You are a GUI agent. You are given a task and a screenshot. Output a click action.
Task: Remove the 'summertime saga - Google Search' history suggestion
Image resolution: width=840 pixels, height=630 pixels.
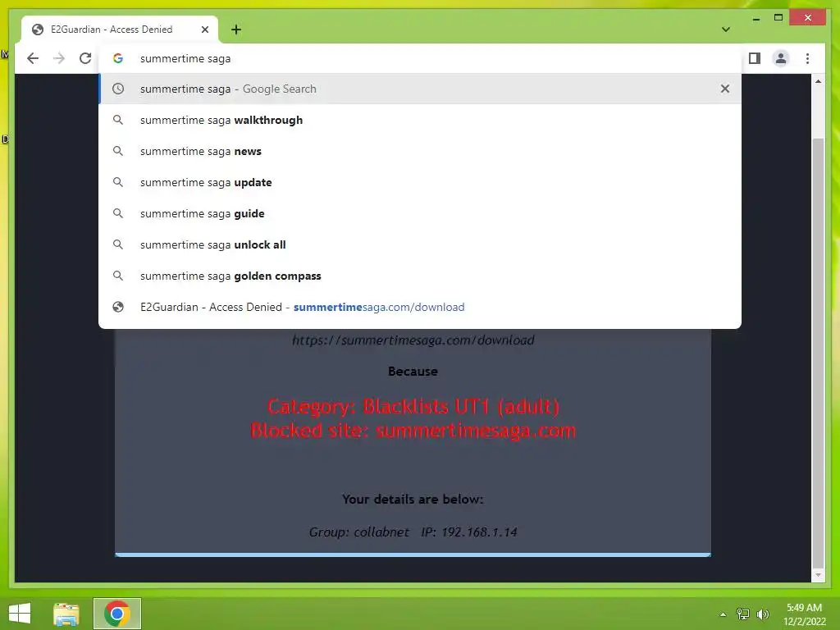[x=725, y=89]
